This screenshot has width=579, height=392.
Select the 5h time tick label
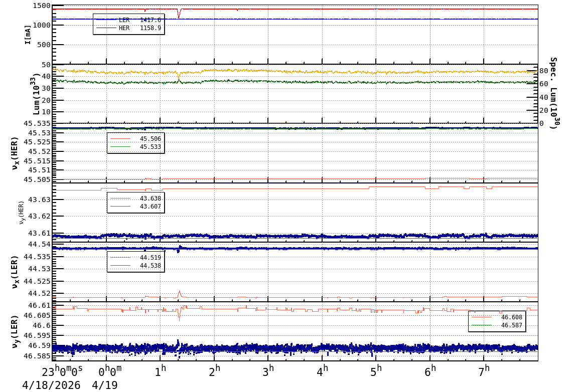(x=376, y=371)
